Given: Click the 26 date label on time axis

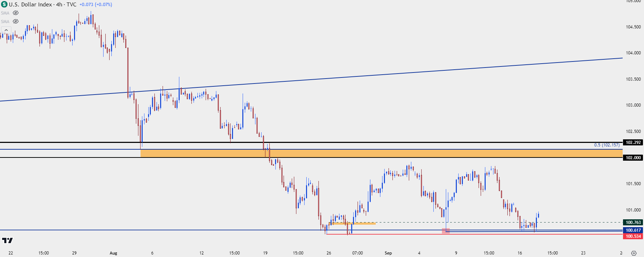Looking at the screenshot, I should [x=329, y=253].
